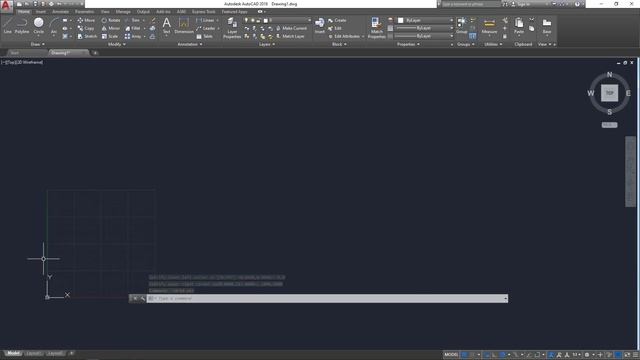Click Create block button
Viewport: 640px width, 360px height.
(337, 20)
